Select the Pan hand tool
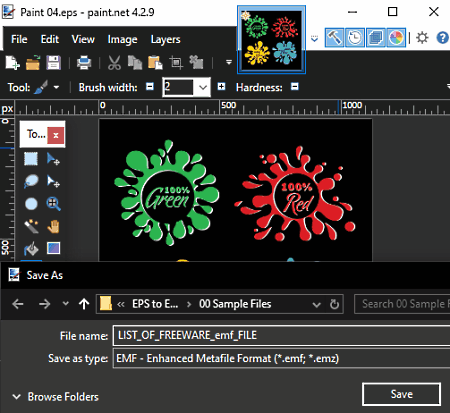Screen dimensions: 450x413 click(53, 226)
